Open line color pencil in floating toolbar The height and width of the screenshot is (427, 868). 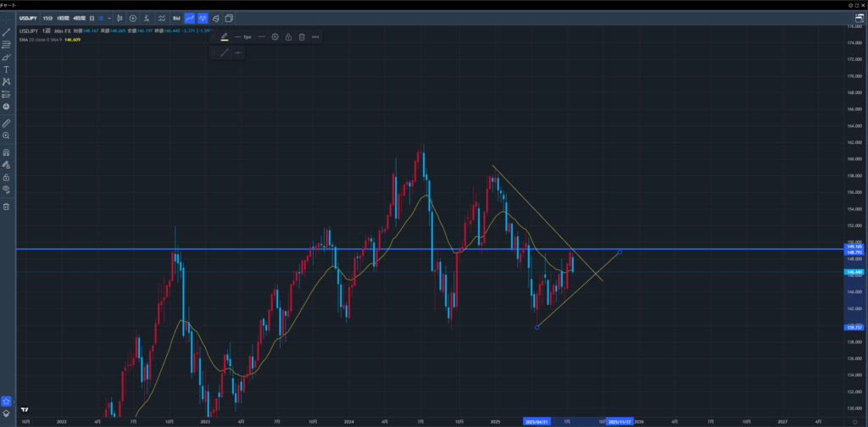coord(225,37)
